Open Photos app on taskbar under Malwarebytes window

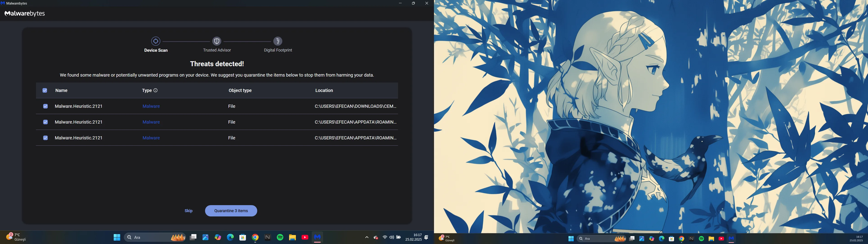coord(205,238)
